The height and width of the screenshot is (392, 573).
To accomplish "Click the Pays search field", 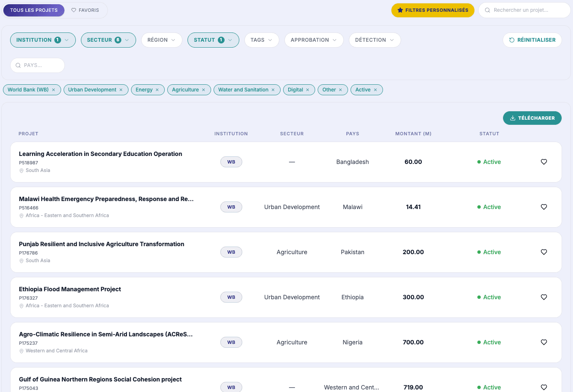I will click(x=37, y=65).
